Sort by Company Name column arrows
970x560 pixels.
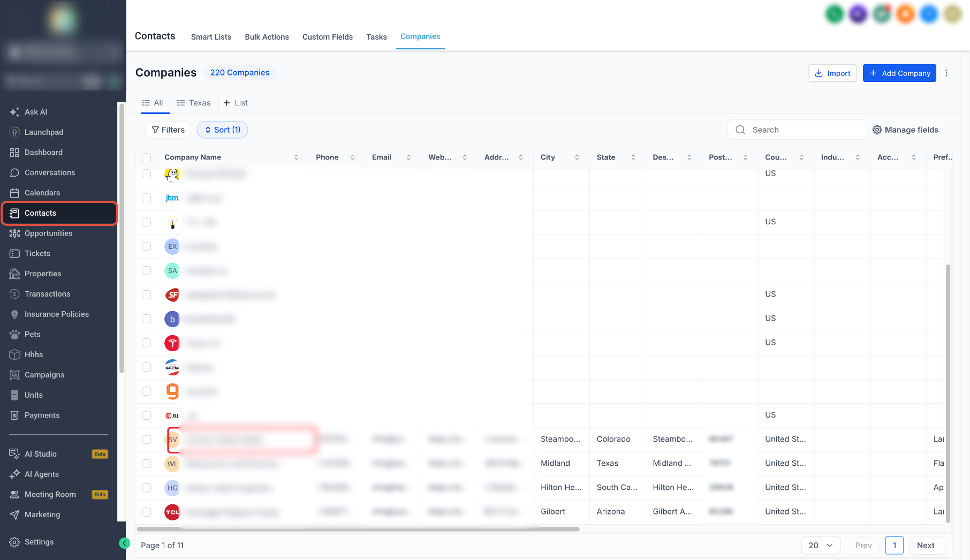(x=297, y=157)
